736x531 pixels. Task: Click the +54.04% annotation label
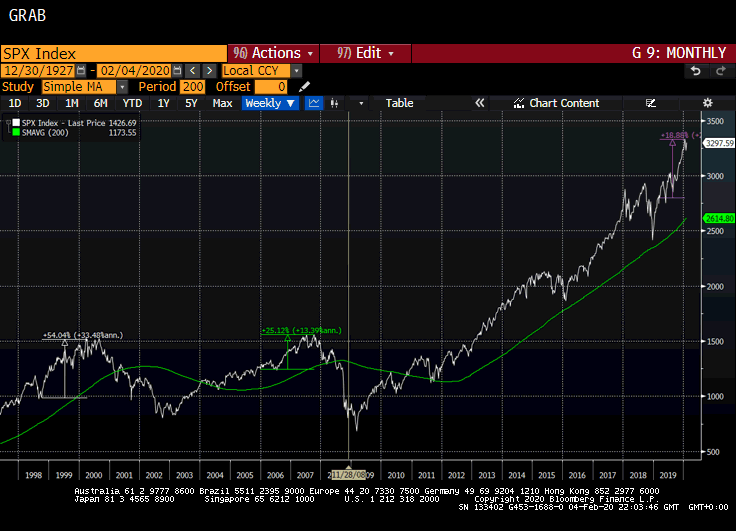click(x=83, y=335)
